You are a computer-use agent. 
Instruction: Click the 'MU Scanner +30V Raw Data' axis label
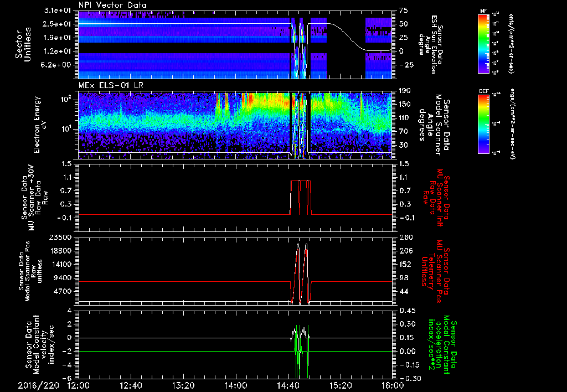35,198
